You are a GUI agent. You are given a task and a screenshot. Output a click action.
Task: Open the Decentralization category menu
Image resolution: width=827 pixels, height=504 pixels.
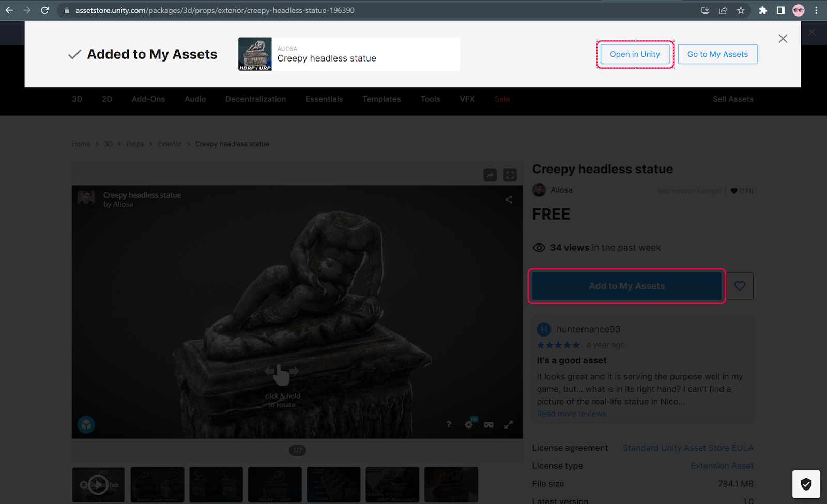[256, 99]
